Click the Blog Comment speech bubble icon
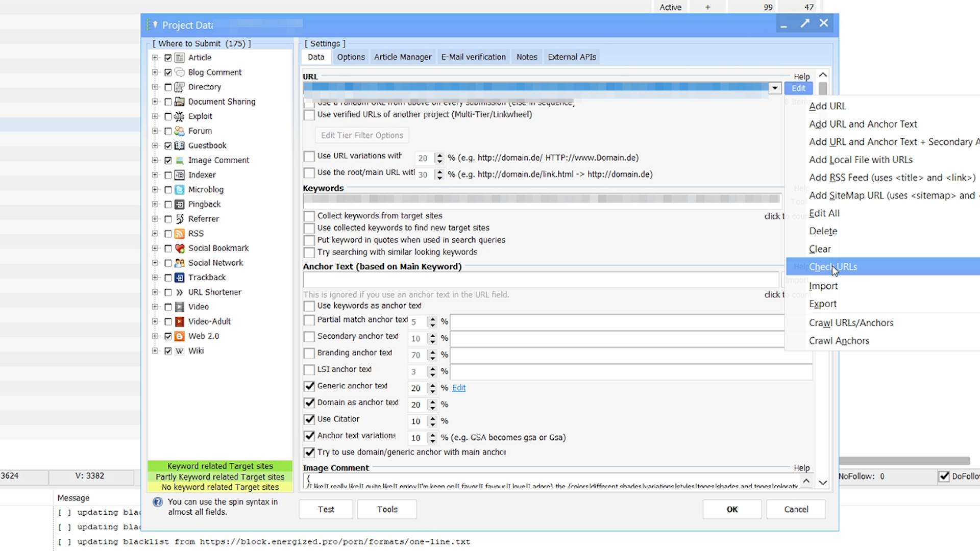980x551 pixels. (180, 72)
